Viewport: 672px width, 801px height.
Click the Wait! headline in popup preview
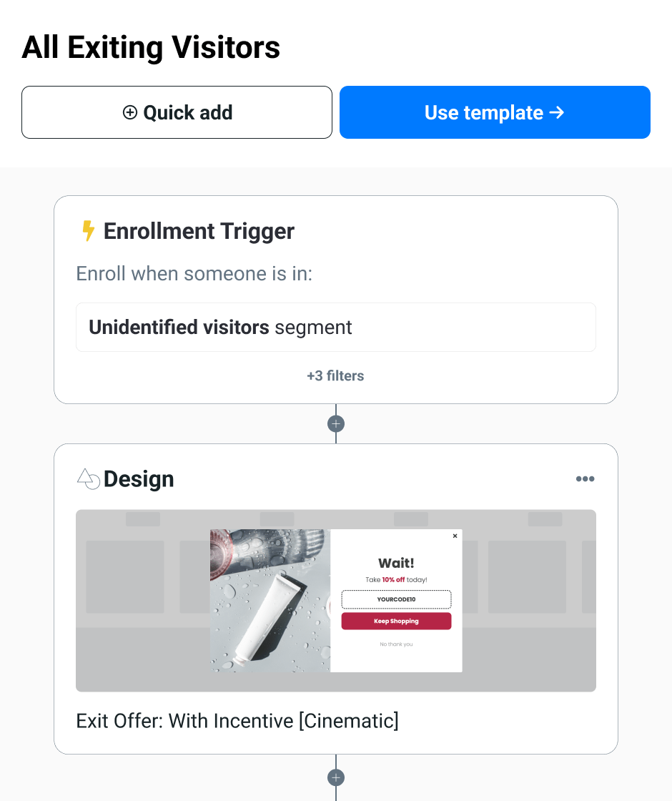pyautogui.click(x=396, y=563)
